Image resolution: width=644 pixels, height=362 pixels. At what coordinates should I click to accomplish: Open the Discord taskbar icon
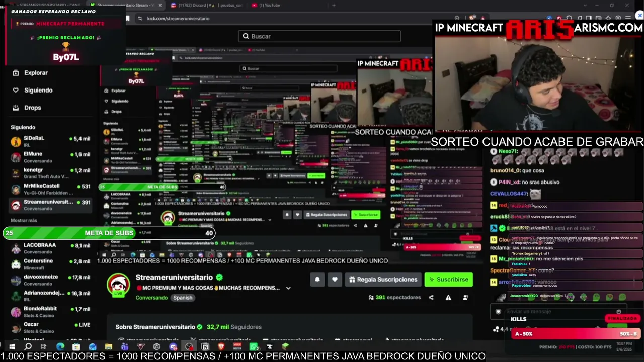click(x=173, y=347)
